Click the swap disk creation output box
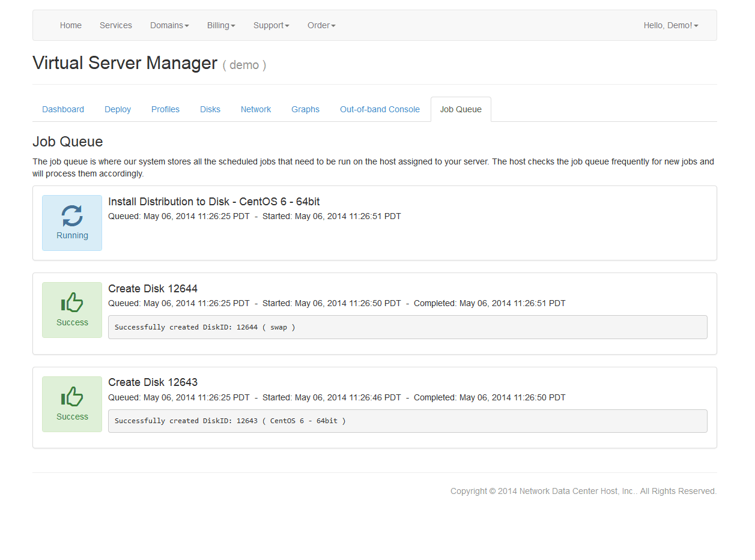755x560 pixels. (x=407, y=327)
